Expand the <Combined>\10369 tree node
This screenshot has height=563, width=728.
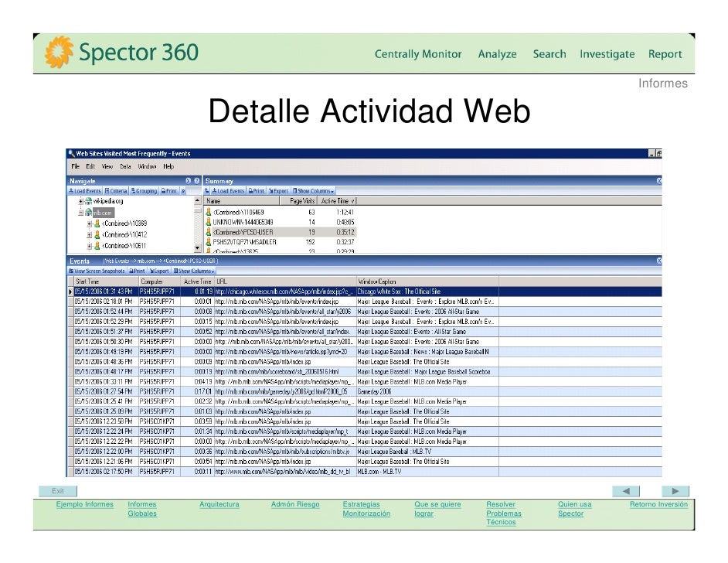coord(90,223)
